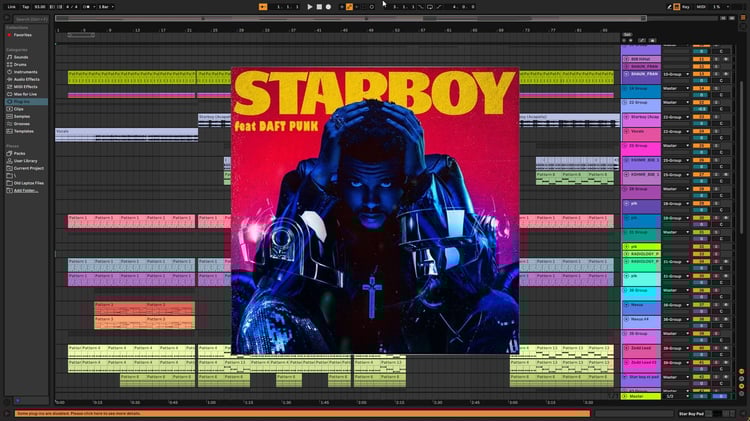Click the disabled plug-ins warning status bar
This screenshot has height=421, width=750.
[x=302, y=413]
